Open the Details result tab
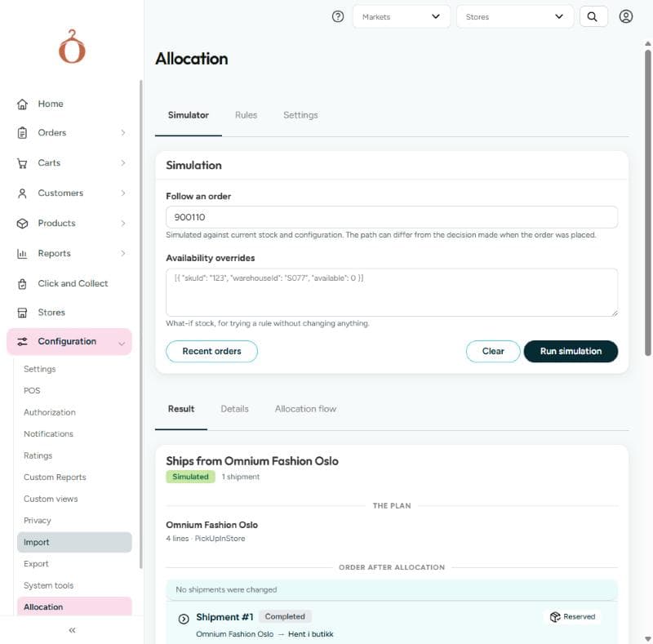This screenshot has width=653, height=644. [234, 409]
